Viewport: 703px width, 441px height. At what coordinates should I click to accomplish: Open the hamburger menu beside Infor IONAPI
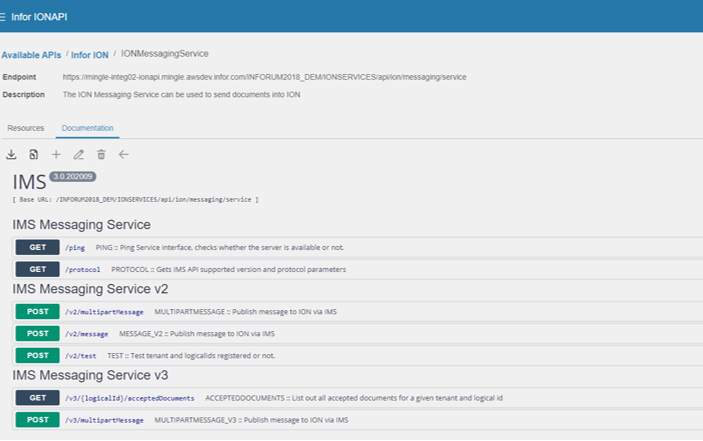(x=4, y=17)
